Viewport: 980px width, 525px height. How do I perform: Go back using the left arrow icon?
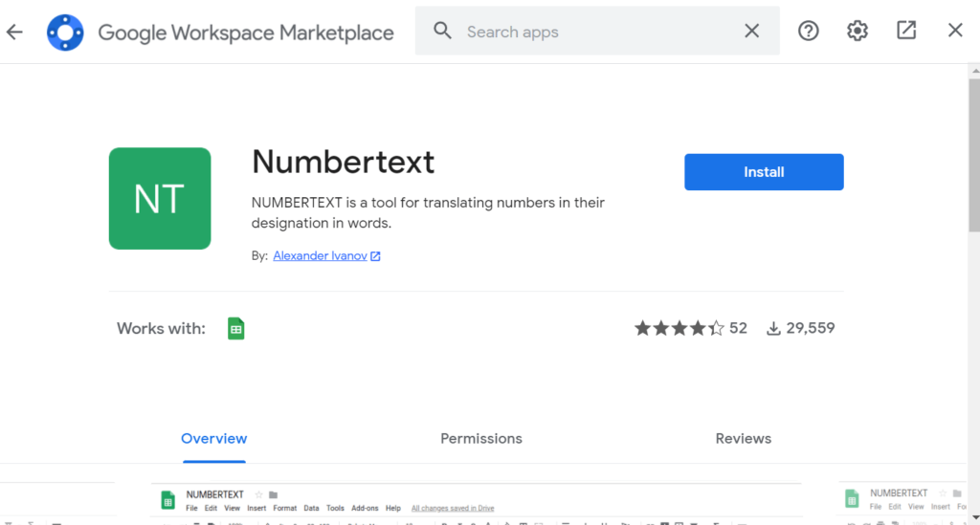coord(14,32)
